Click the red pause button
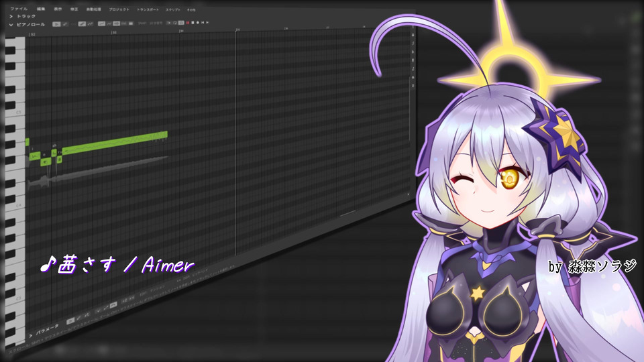The height and width of the screenshot is (362, 644). point(188,23)
